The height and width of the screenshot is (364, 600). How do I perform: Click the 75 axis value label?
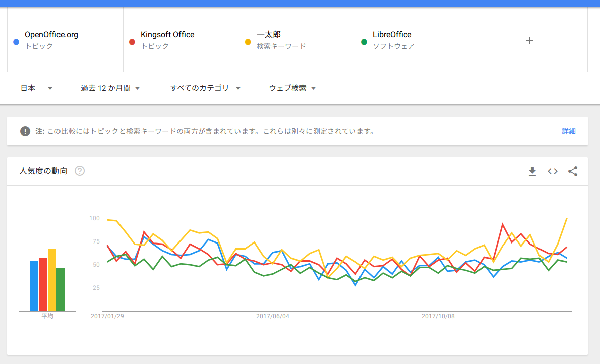coord(96,241)
